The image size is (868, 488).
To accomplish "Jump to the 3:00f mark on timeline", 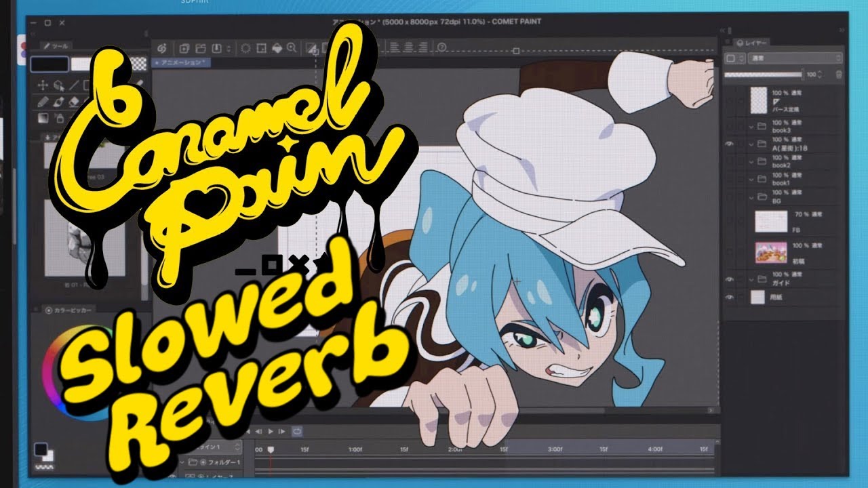I will tap(555, 449).
